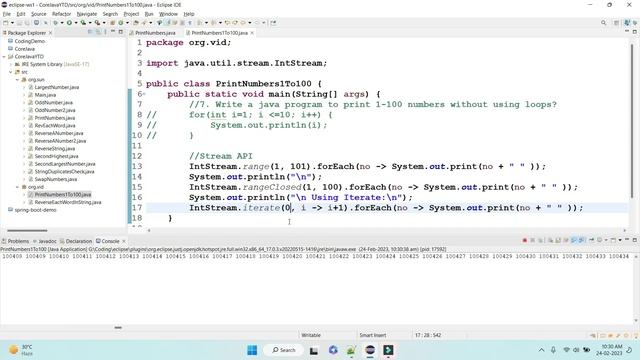Minimize the Package Explorer view
This screenshot has width=640, height=360.
[x=113, y=31]
